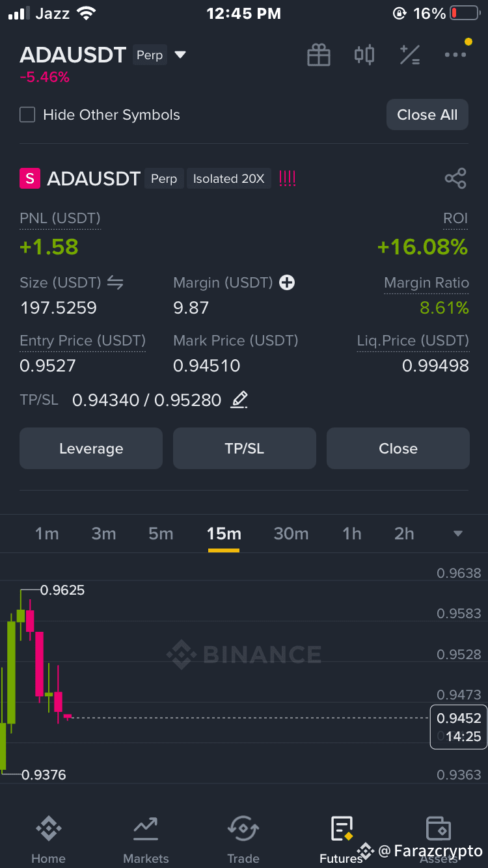
Task: Tap the ADAUSDT position title
Action: coord(94,178)
